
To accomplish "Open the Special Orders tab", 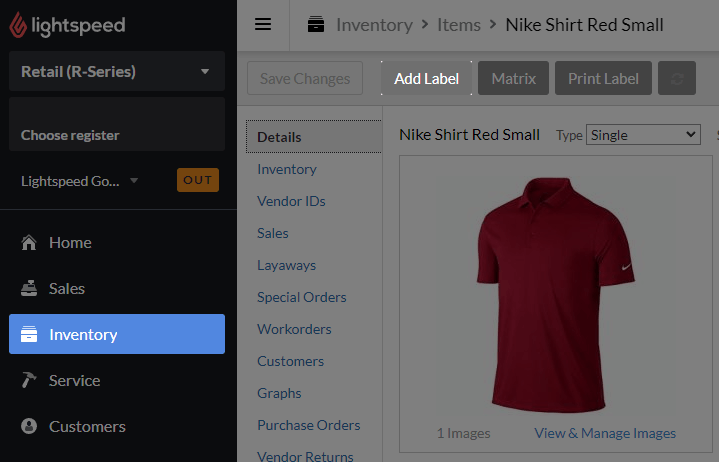I will pyautogui.click(x=302, y=297).
